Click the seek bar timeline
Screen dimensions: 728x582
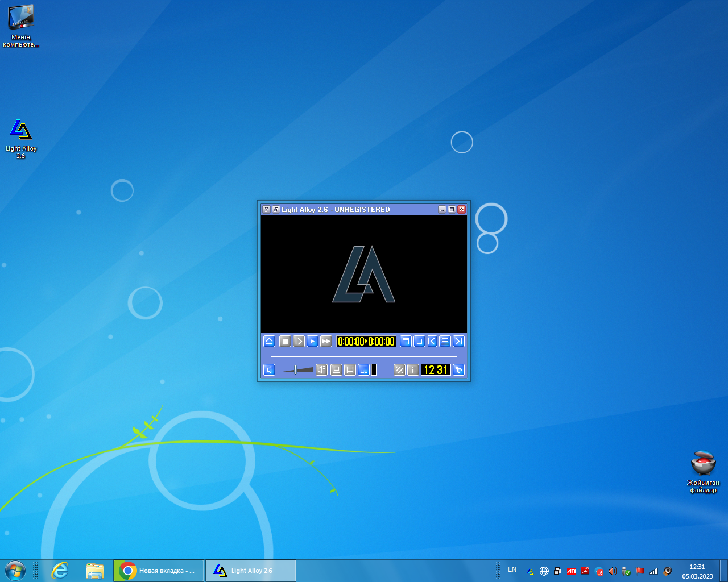point(364,357)
